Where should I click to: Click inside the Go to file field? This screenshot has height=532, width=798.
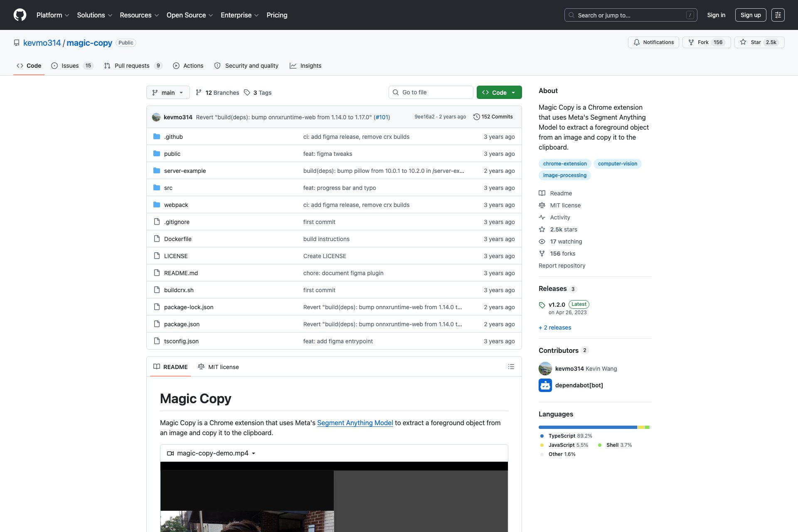click(x=431, y=92)
